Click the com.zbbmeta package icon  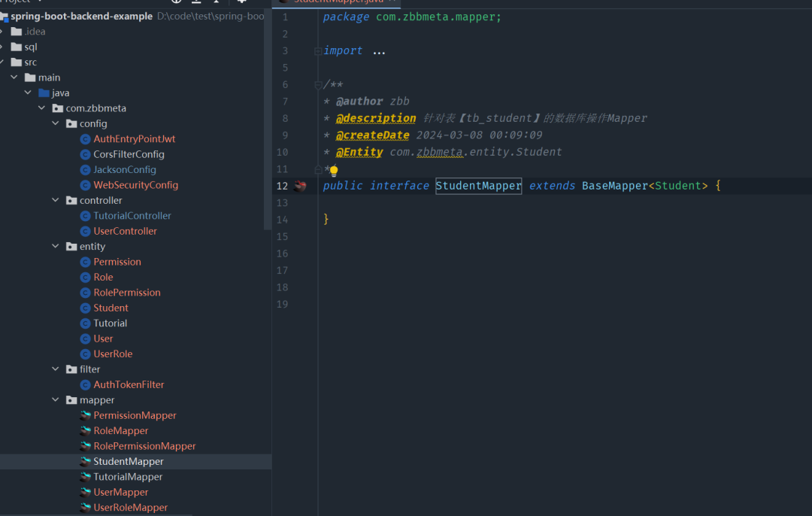57,108
